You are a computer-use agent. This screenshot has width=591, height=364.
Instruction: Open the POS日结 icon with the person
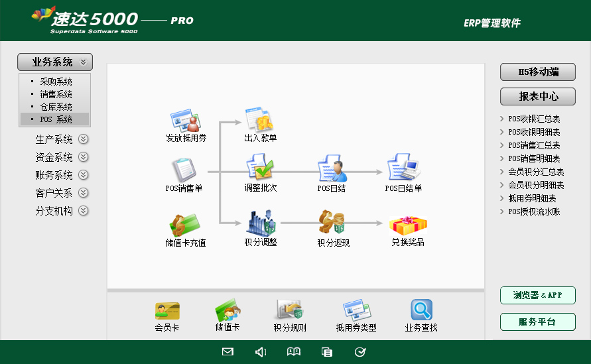(332, 168)
